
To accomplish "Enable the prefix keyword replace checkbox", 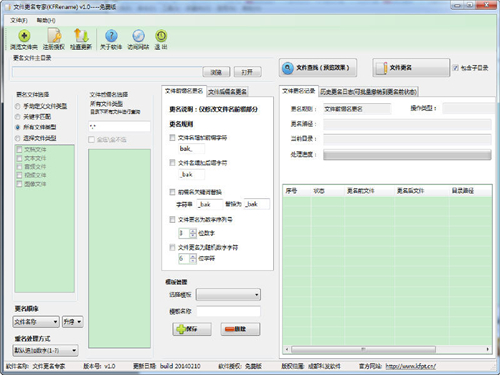I will [x=172, y=192].
